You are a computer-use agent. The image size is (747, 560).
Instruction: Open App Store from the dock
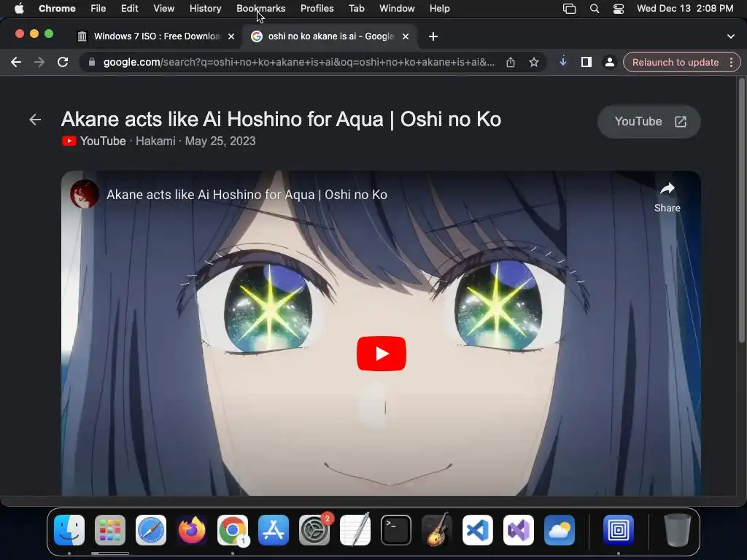274,529
